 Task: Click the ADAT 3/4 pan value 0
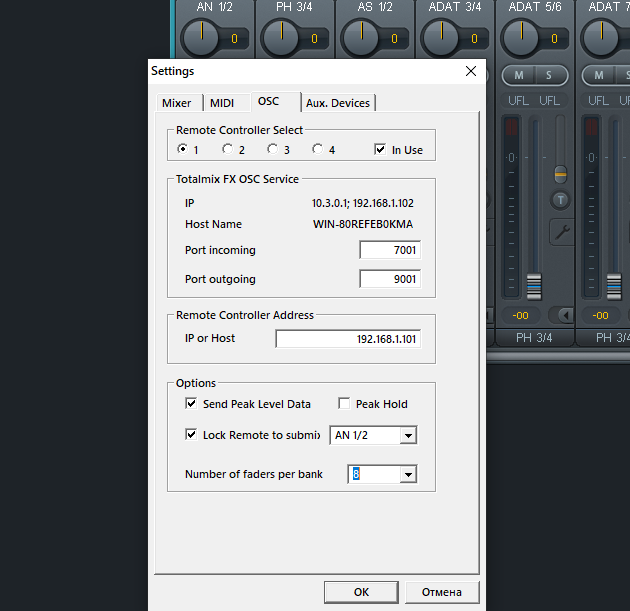[474, 39]
